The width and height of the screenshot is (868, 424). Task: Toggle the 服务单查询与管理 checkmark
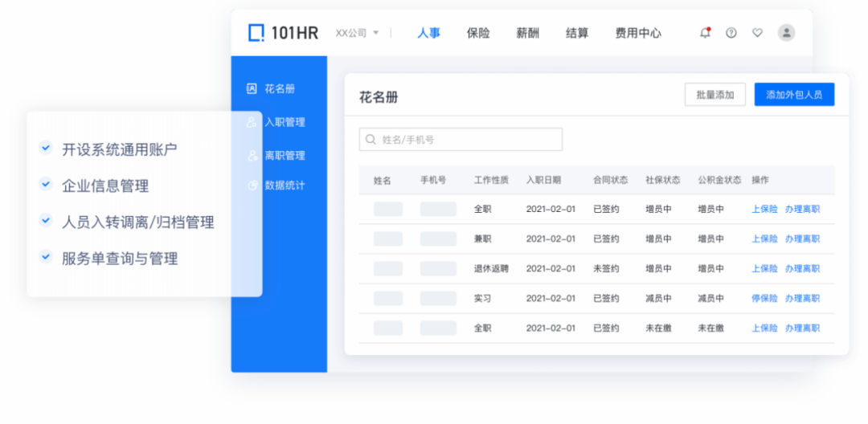click(46, 258)
